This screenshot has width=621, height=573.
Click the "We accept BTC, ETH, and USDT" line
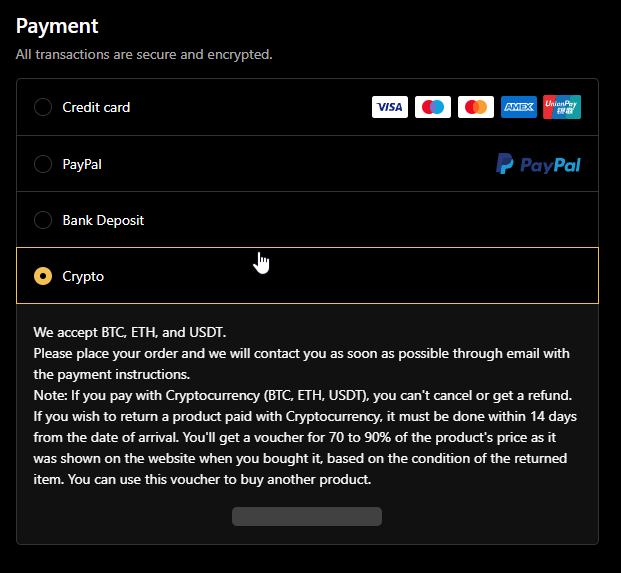coord(130,332)
